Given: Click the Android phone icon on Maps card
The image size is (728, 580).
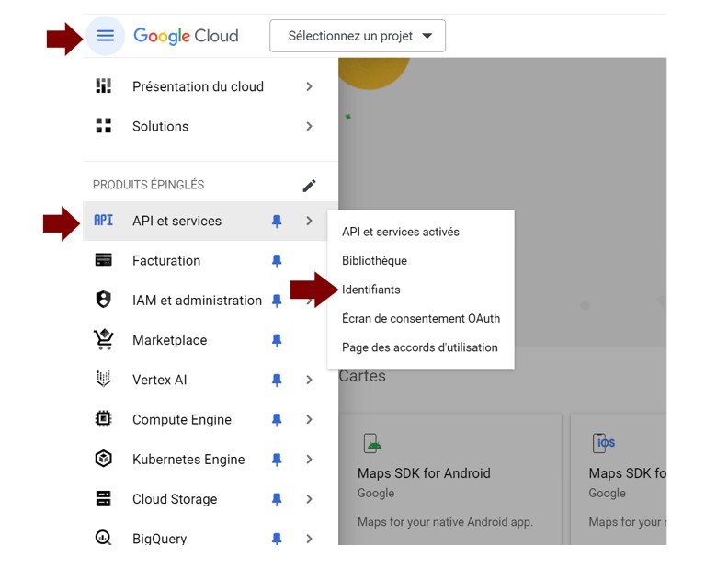Looking at the screenshot, I should (x=372, y=443).
